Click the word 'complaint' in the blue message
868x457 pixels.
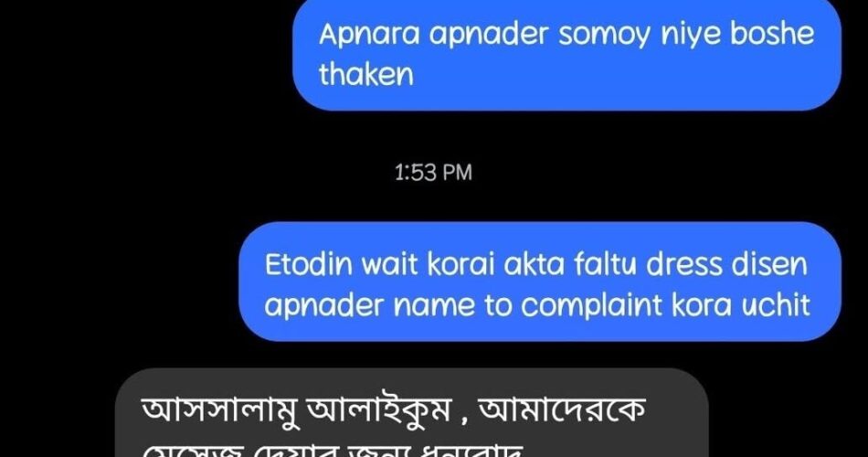click(x=592, y=304)
